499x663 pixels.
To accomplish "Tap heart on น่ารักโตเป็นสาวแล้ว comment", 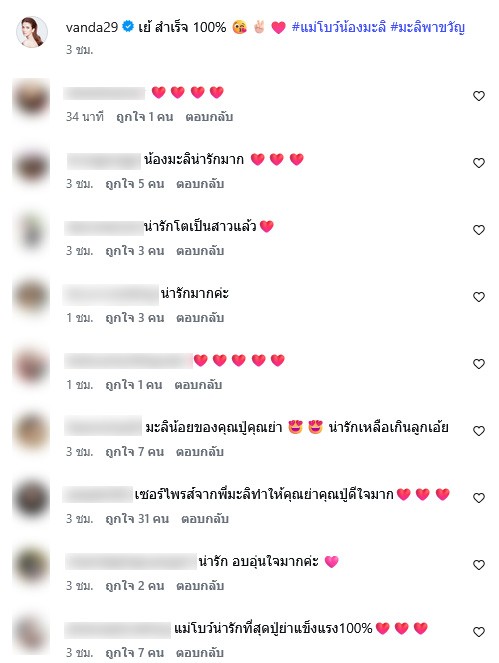I will (x=478, y=230).
